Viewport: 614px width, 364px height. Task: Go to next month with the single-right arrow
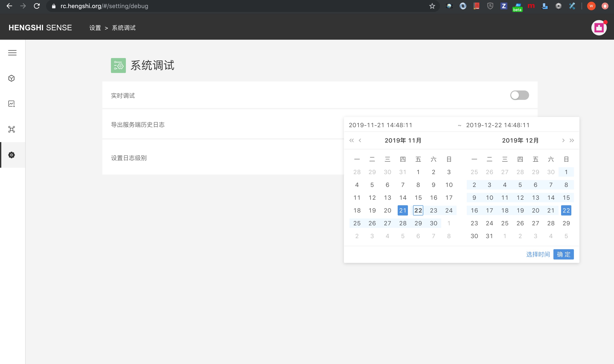click(x=563, y=140)
